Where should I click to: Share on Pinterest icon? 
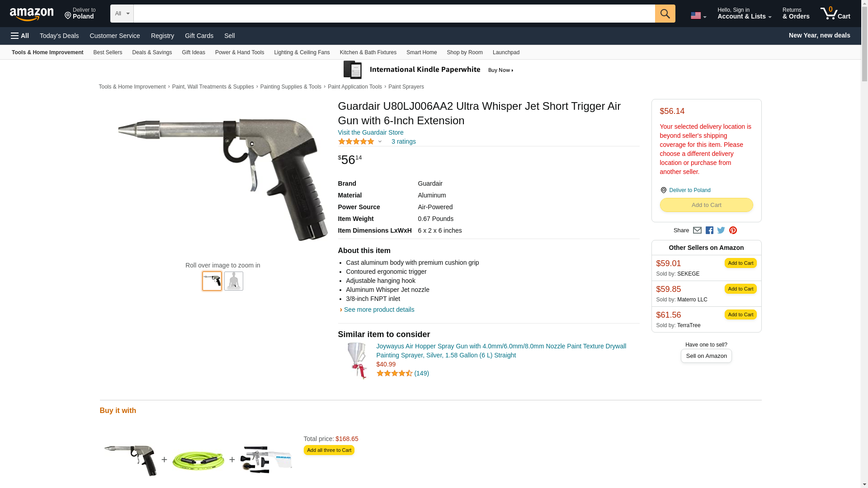733,230
